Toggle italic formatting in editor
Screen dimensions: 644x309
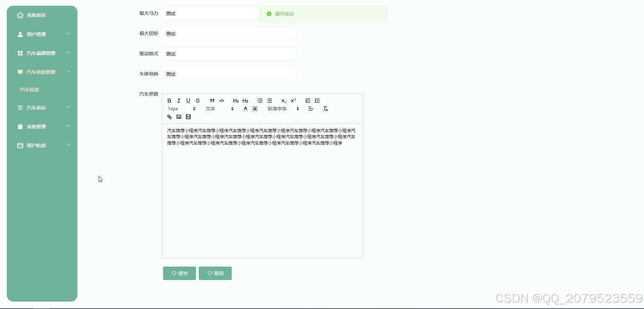tap(179, 101)
